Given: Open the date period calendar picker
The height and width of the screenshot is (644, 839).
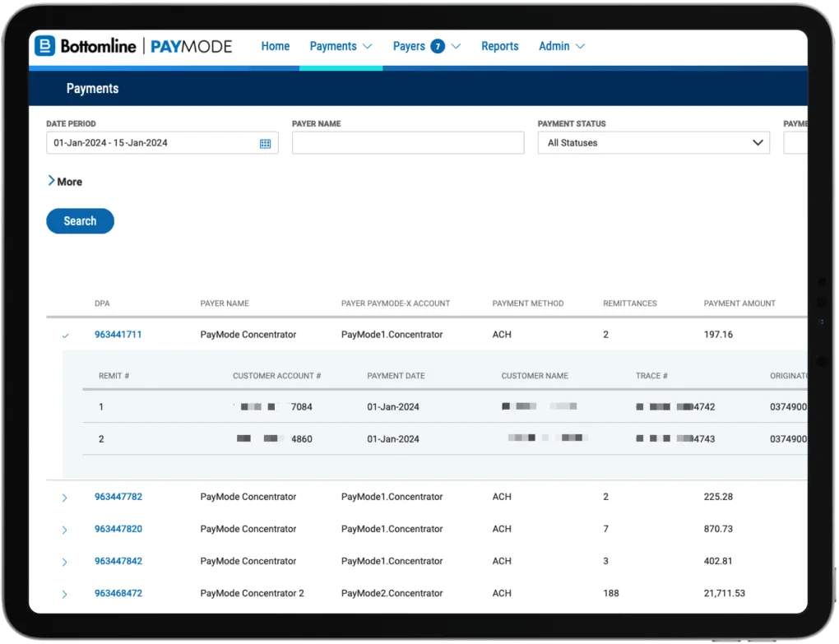Looking at the screenshot, I should coord(265,143).
